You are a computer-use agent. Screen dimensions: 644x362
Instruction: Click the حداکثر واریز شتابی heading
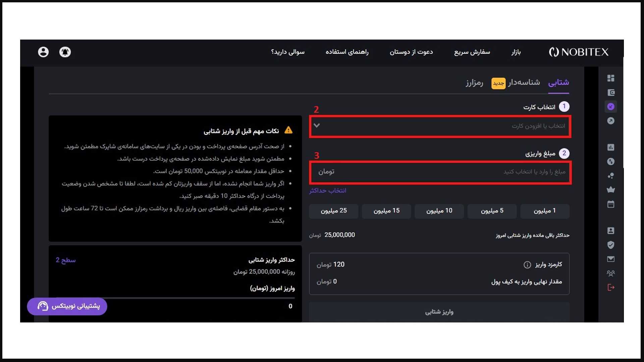click(x=272, y=260)
